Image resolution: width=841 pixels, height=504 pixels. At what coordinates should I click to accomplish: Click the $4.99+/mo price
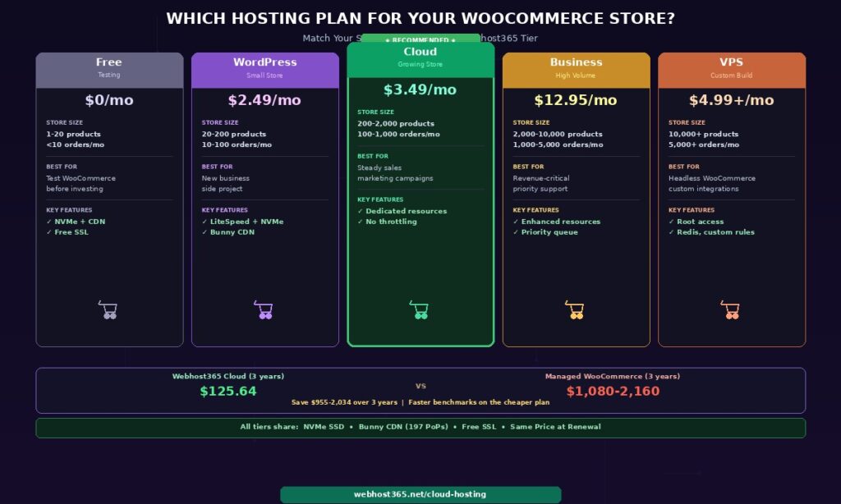click(732, 100)
